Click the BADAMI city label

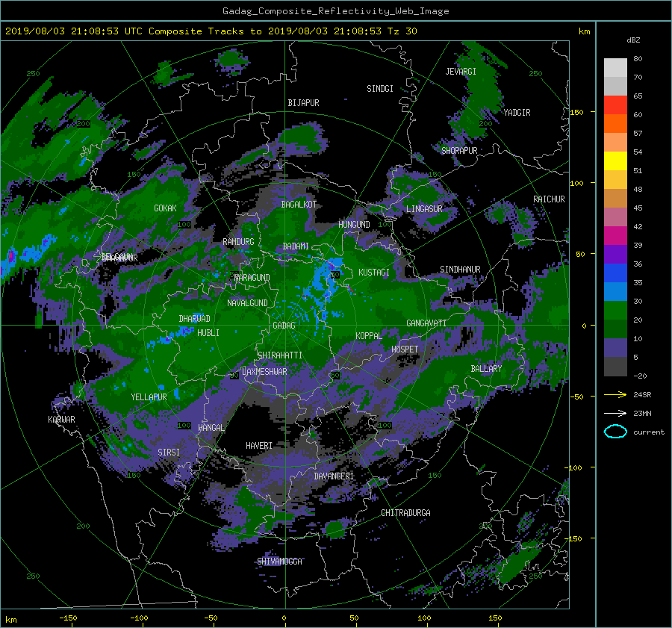[x=296, y=246]
